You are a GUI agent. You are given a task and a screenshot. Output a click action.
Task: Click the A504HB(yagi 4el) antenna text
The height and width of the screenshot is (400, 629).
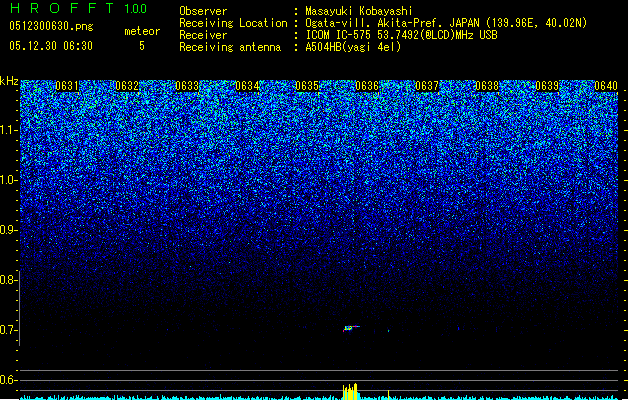pyautogui.click(x=353, y=47)
